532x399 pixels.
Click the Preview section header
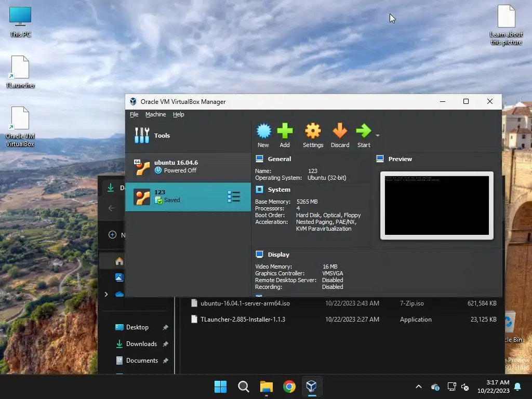(400, 159)
